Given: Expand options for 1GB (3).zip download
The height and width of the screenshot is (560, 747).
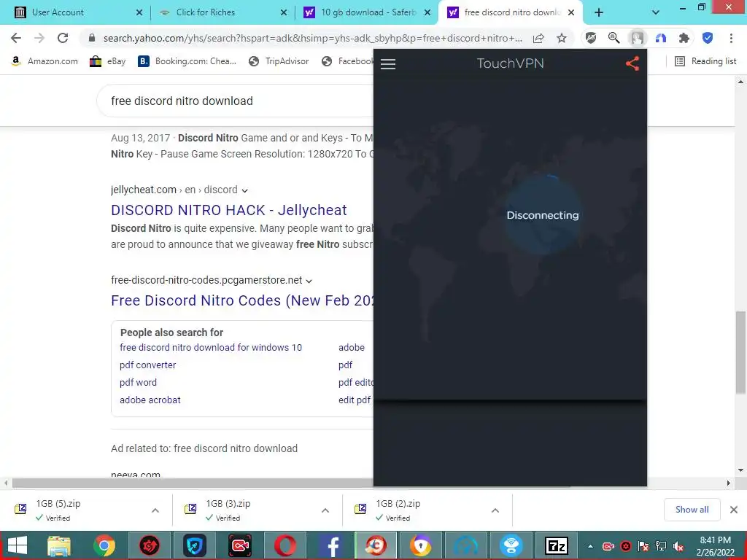Looking at the screenshot, I should (325, 510).
